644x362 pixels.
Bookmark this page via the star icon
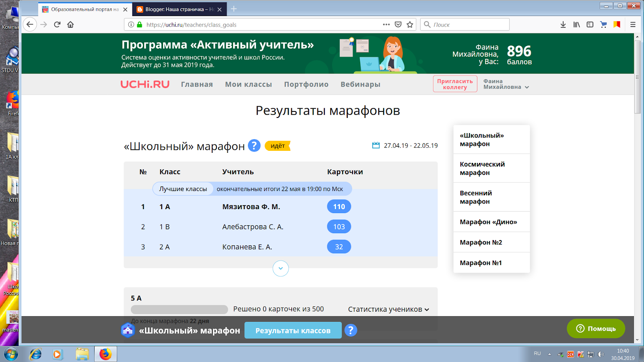pyautogui.click(x=409, y=24)
